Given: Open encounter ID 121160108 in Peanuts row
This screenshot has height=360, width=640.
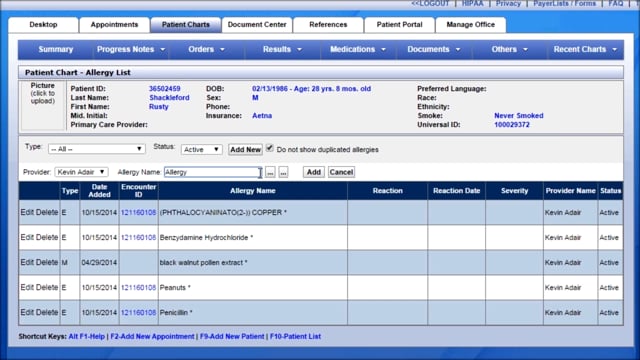Looking at the screenshot, I should [138, 288].
